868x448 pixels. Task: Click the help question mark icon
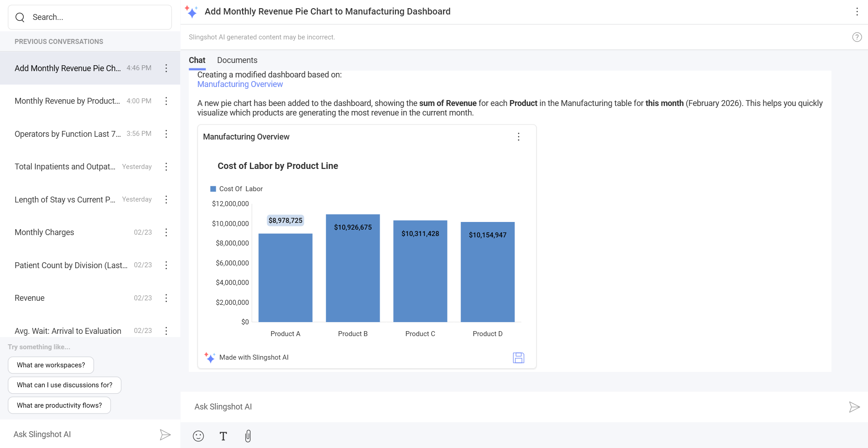click(857, 37)
